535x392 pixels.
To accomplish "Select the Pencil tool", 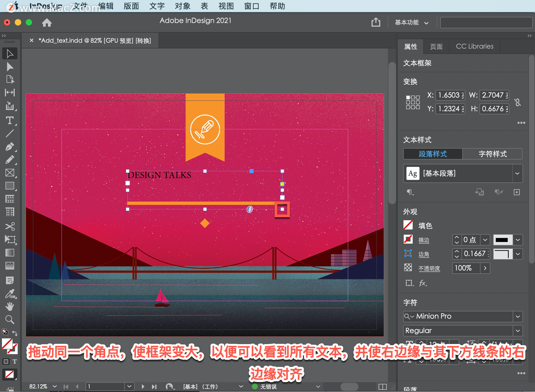I will coord(10,160).
